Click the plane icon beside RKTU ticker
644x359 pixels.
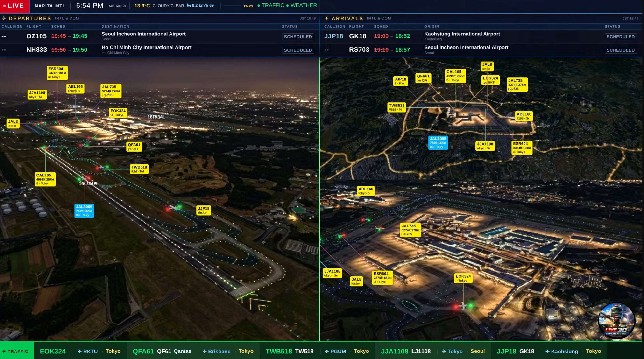click(79, 351)
